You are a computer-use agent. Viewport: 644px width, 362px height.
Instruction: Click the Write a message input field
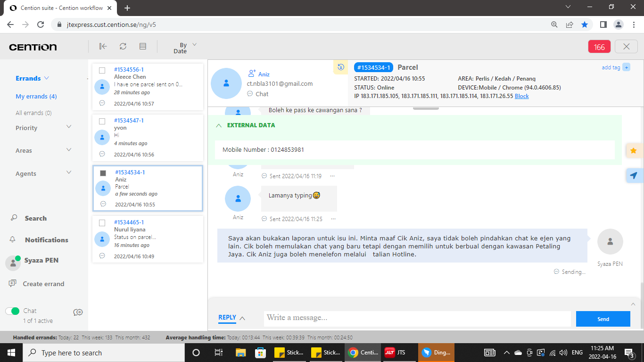[417, 318]
